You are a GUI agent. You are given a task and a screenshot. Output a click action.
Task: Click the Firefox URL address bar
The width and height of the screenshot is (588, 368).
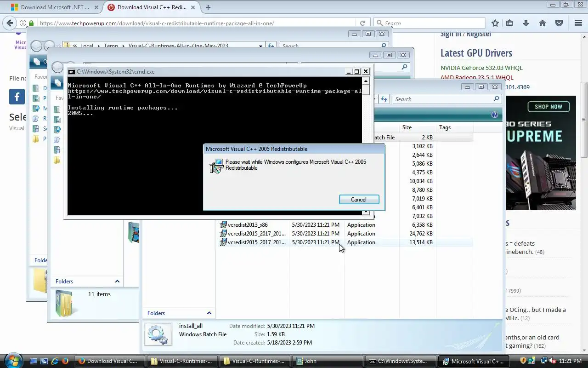click(x=193, y=23)
